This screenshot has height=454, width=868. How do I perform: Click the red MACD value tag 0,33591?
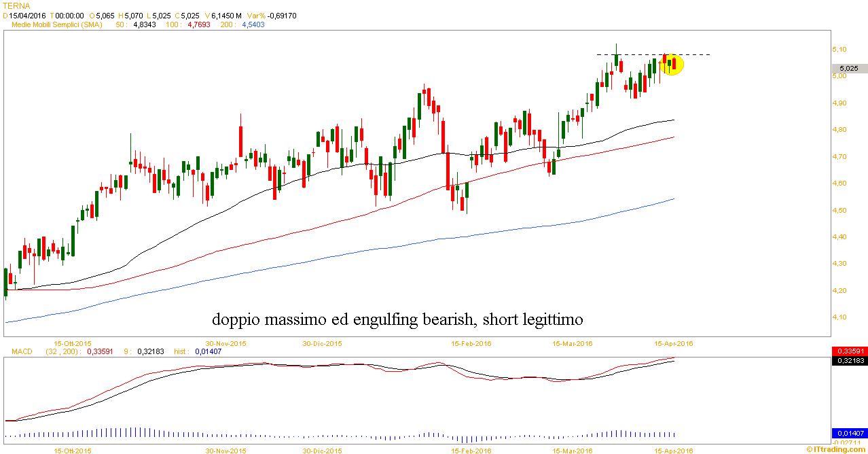[x=849, y=351]
